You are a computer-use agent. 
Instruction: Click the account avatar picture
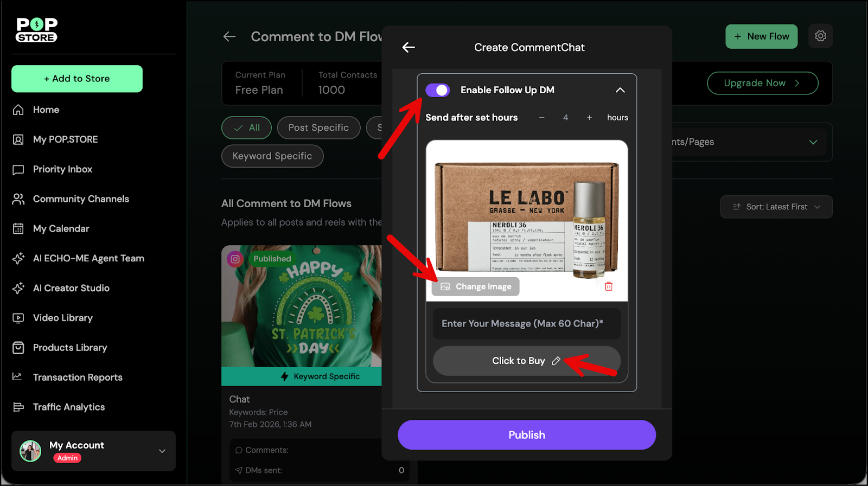pyautogui.click(x=30, y=451)
